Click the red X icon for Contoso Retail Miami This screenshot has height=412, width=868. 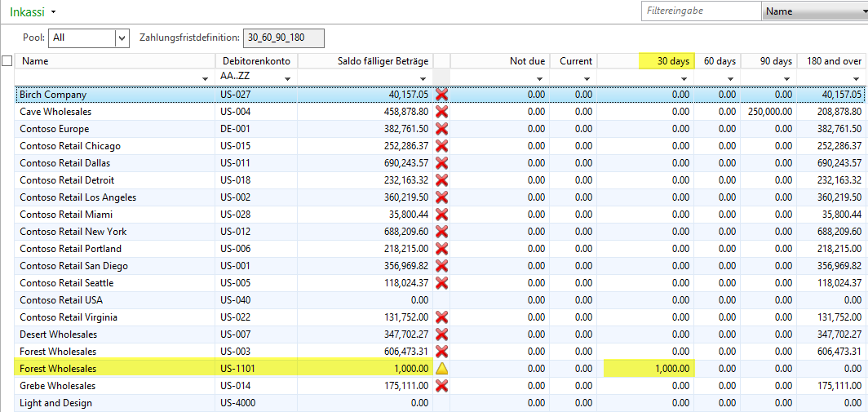pos(442,215)
